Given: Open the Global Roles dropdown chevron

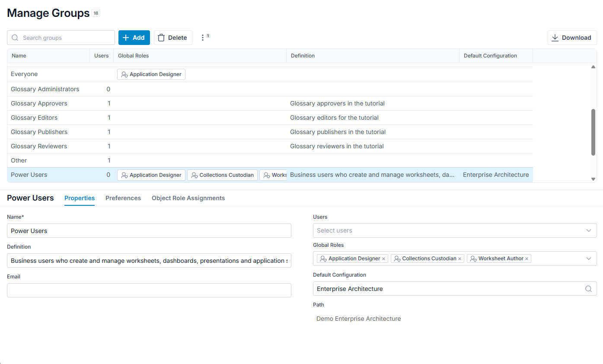Looking at the screenshot, I should coord(588,259).
